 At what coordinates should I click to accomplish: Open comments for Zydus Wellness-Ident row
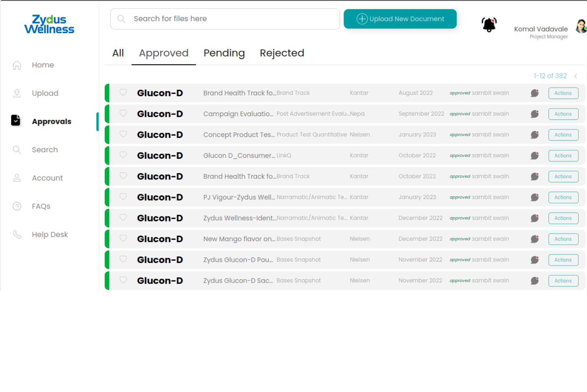point(535,218)
